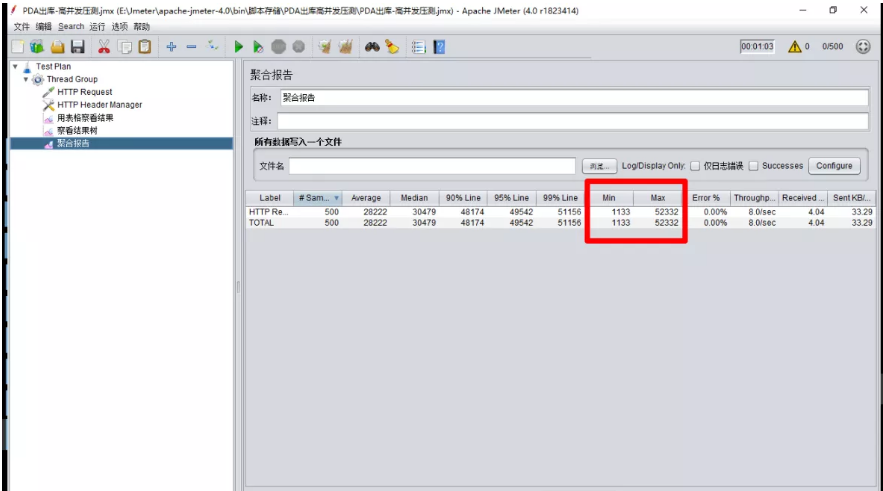Select 用表格察看结果 tree item
The image size is (883, 491).
coord(85,118)
